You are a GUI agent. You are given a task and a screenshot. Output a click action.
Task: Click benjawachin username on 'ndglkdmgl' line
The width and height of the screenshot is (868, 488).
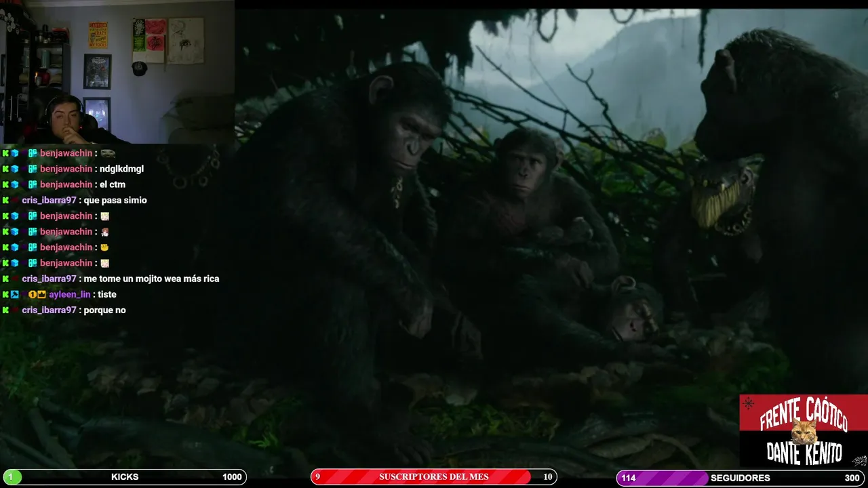[x=66, y=169]
